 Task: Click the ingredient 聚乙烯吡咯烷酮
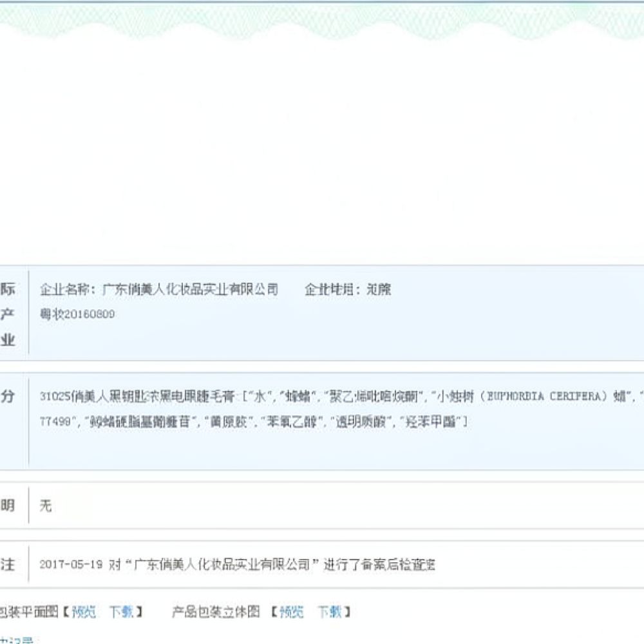coord(374,396)
